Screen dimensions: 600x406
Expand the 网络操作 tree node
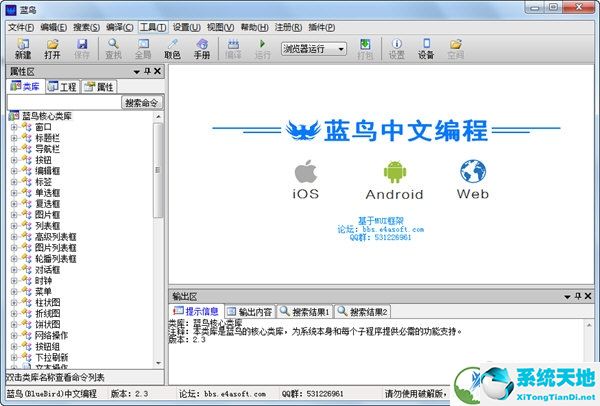(x=14, y=335)
